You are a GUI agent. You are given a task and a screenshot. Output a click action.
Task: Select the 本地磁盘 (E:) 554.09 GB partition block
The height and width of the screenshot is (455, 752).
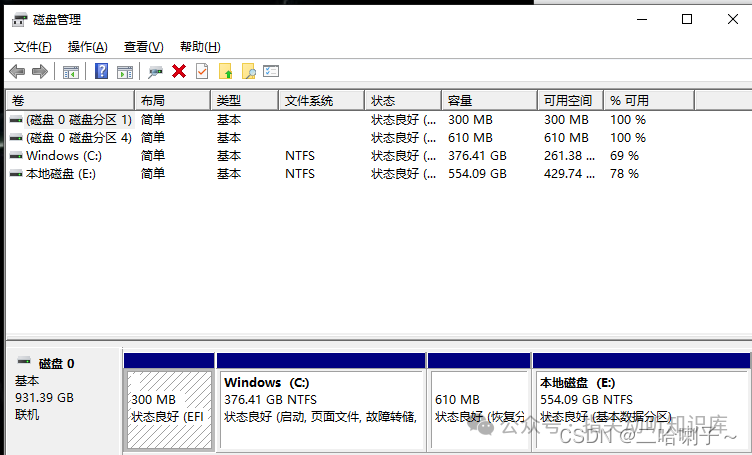tap(641, 410)
